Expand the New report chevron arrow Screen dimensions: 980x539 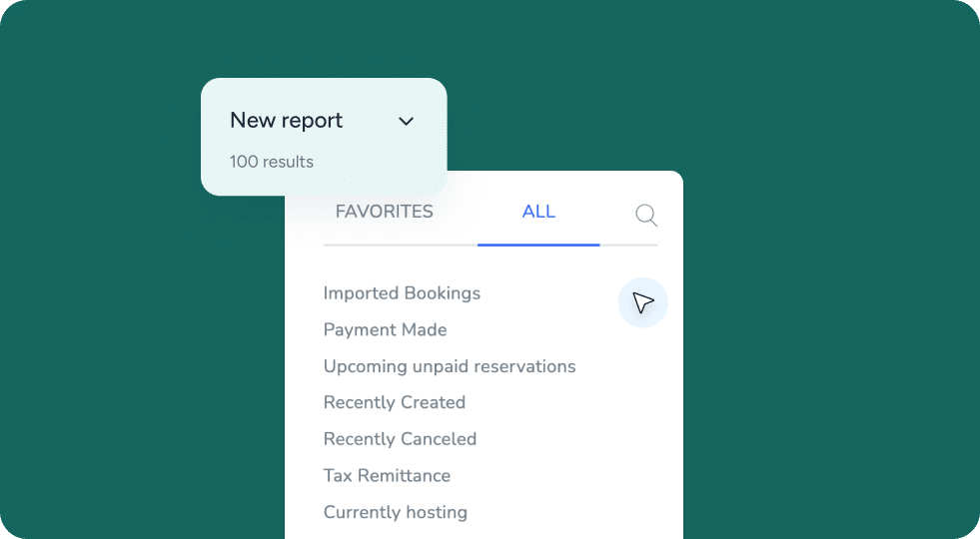(406, 122)
